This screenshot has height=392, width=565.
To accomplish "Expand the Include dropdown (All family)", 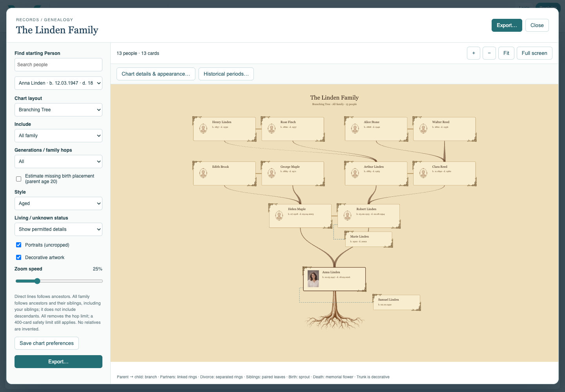I will [x=58, y=136].
